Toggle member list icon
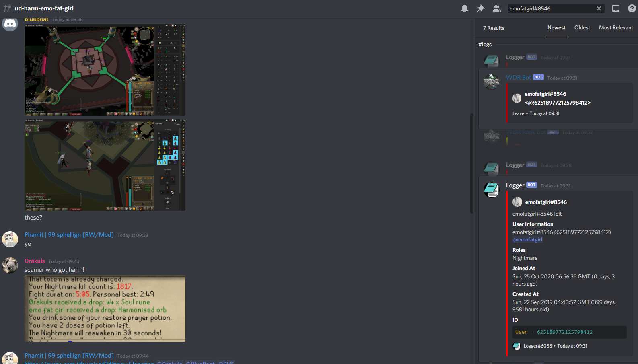Viewport: 638px width, 364px height. 497,8
